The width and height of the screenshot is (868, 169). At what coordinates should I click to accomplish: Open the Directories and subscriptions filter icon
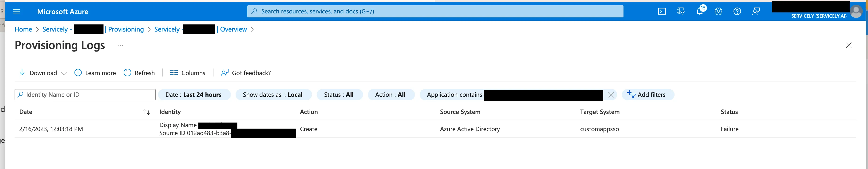click(x=681, y=12)
